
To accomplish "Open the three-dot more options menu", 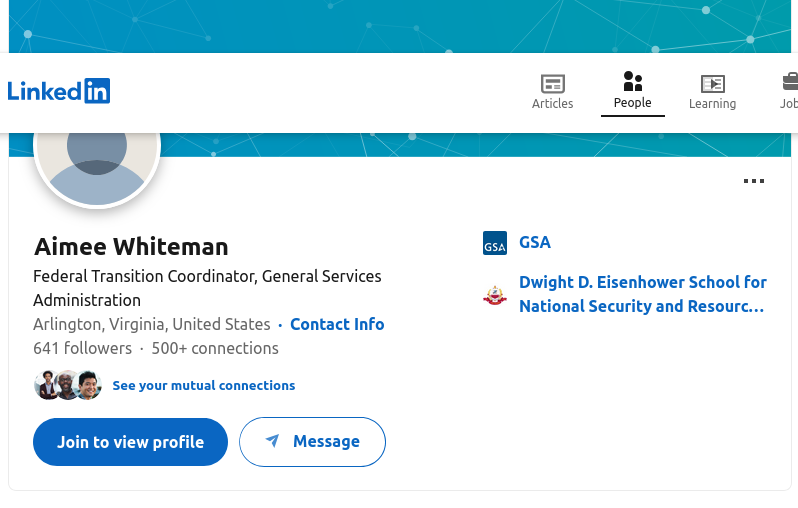I will pos(754,181).
